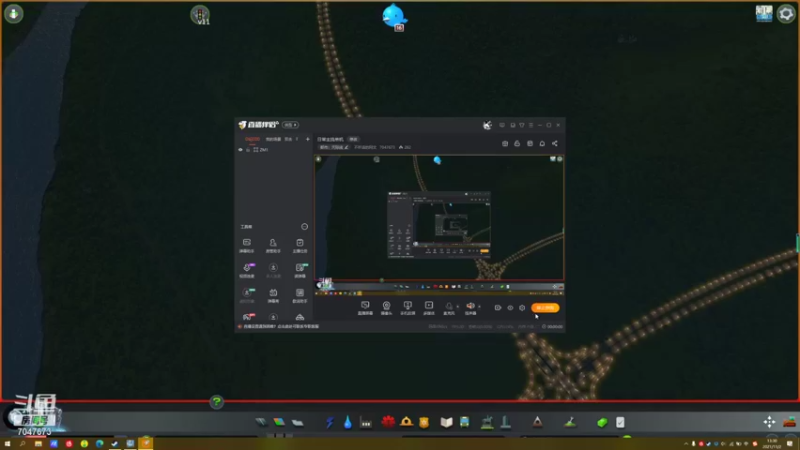Screen dimensions: 800x450
Task: Expand the speaker dropdown arrow
Action: click(x=479, y=307)
